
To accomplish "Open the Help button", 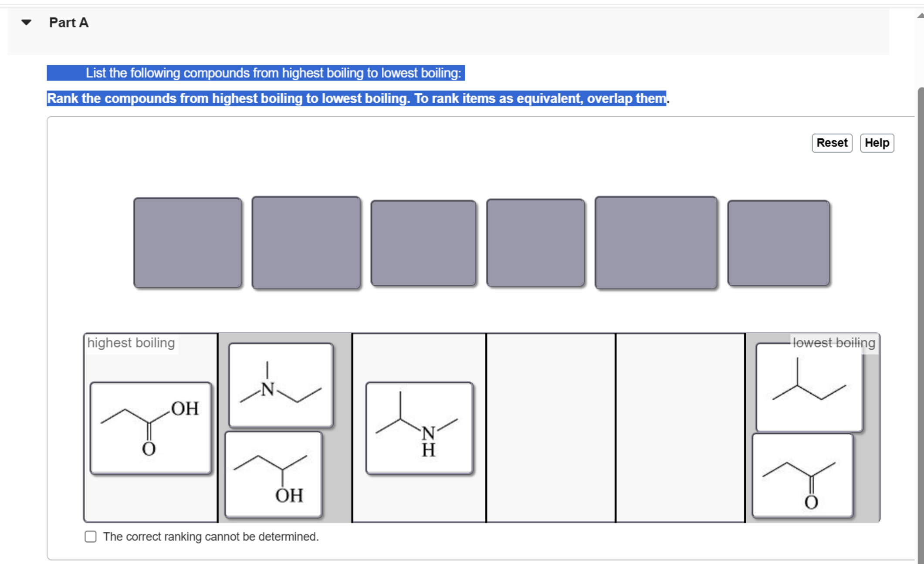I will [x=877, y=143].
